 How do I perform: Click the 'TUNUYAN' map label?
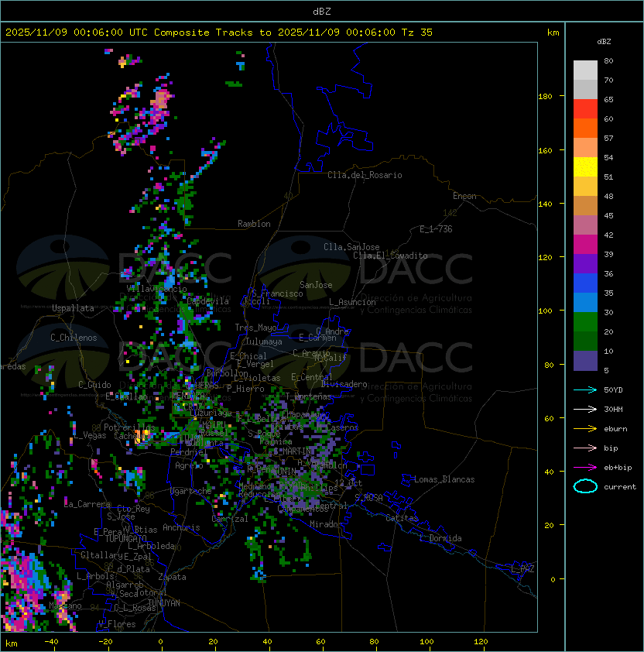(x=164, y=603)
